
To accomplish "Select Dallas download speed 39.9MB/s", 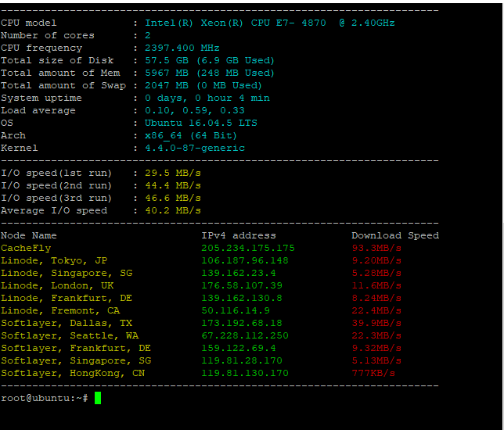I will click(x=376, y=323).
